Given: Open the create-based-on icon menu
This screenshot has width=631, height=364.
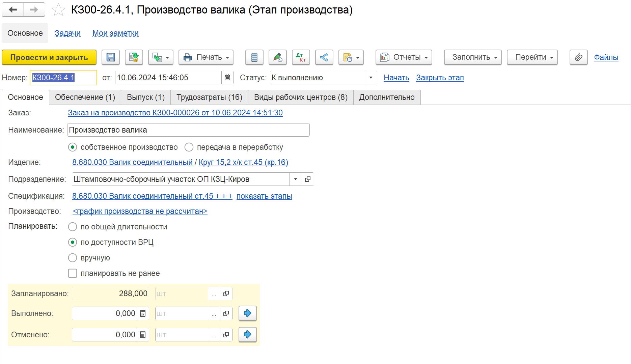Looking at the screenshot, I should [161, 57].
